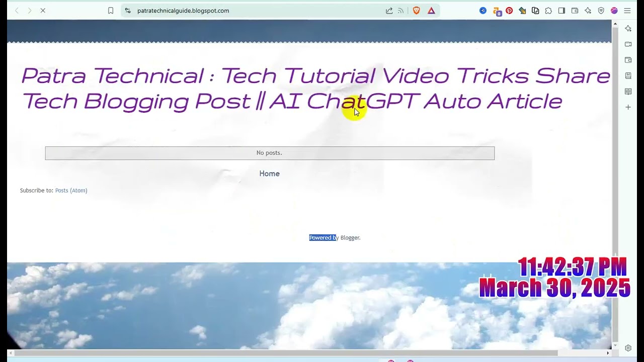This screenshot has width=644, height=362.
Task: Click the 'Subscribe to:' label text
Action: click(x=36, y=191)
